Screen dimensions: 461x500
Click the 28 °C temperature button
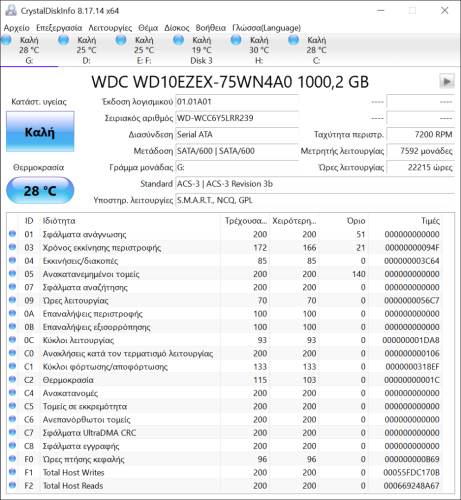(x=40, y=191)
